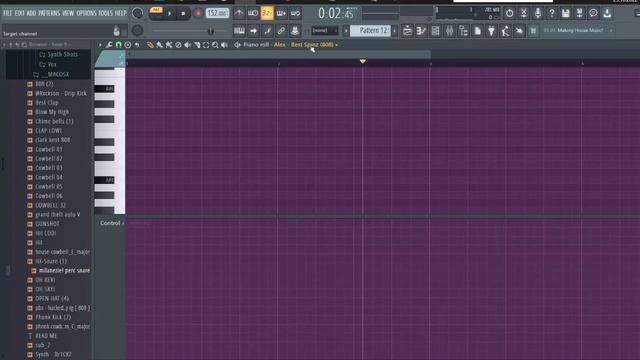
Task: Open the VIEW menu
Action: tap(68, 13)
